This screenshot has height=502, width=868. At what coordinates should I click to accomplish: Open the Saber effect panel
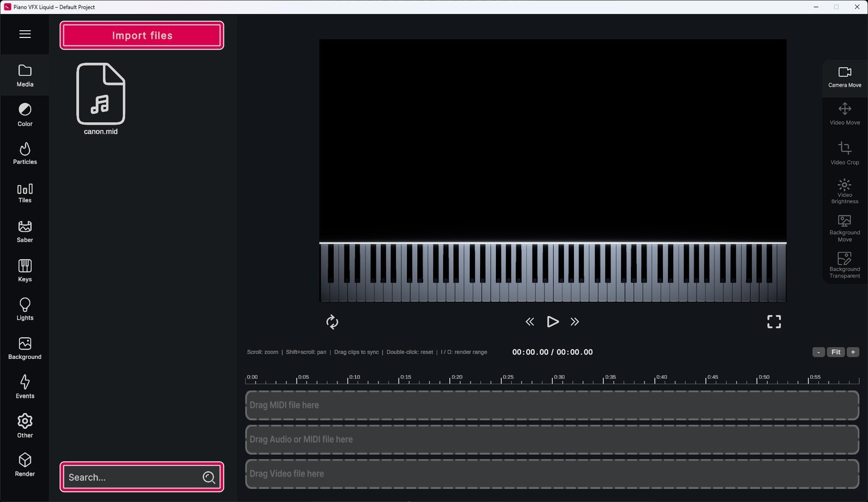coord(25,231)
